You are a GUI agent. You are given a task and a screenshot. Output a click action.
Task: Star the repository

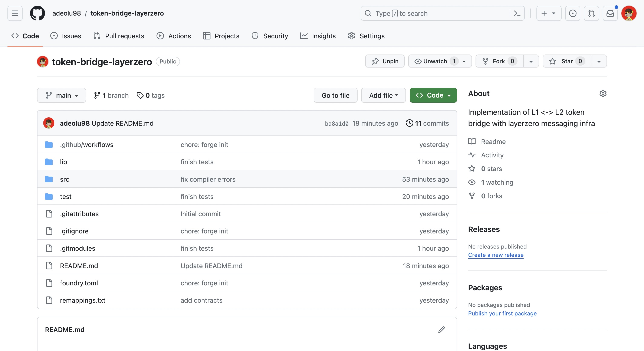(x=567, y=61)
